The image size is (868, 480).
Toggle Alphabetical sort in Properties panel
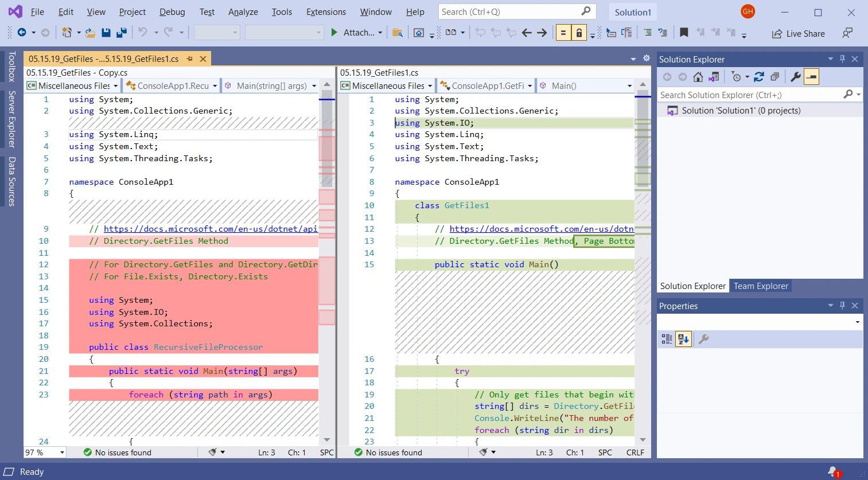coord(683,339)
